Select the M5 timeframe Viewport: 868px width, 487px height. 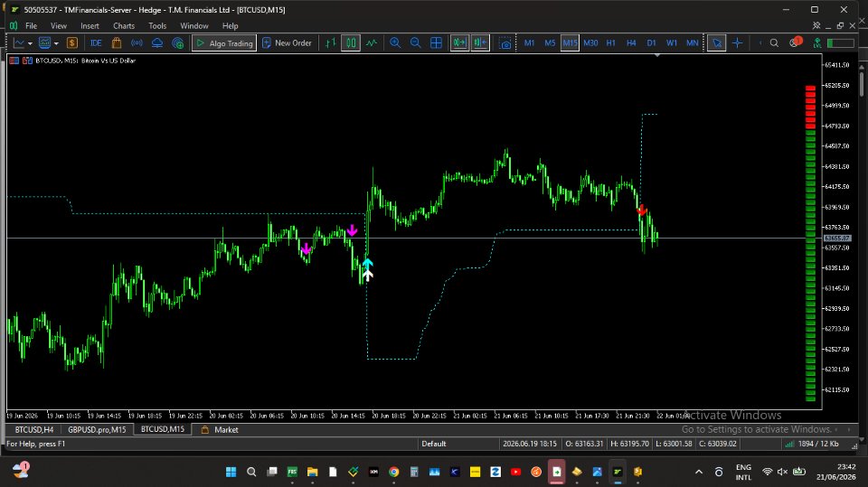point(550,42)
